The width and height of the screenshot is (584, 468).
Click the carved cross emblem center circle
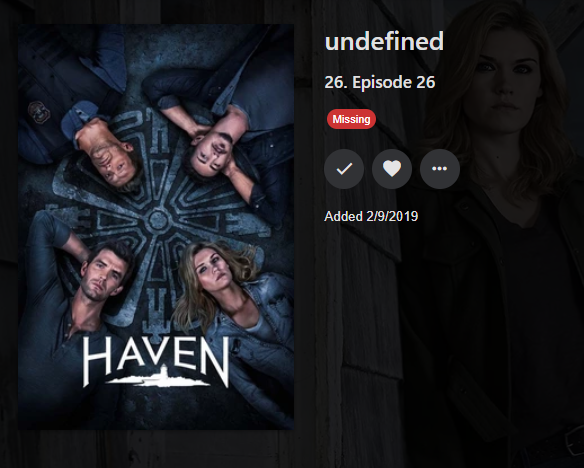(x=158, y=220)
